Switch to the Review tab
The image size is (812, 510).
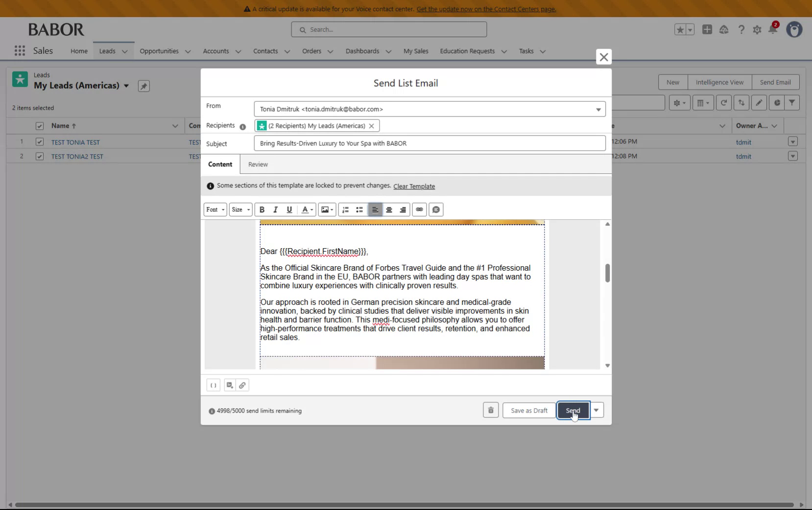click(258, 164)
